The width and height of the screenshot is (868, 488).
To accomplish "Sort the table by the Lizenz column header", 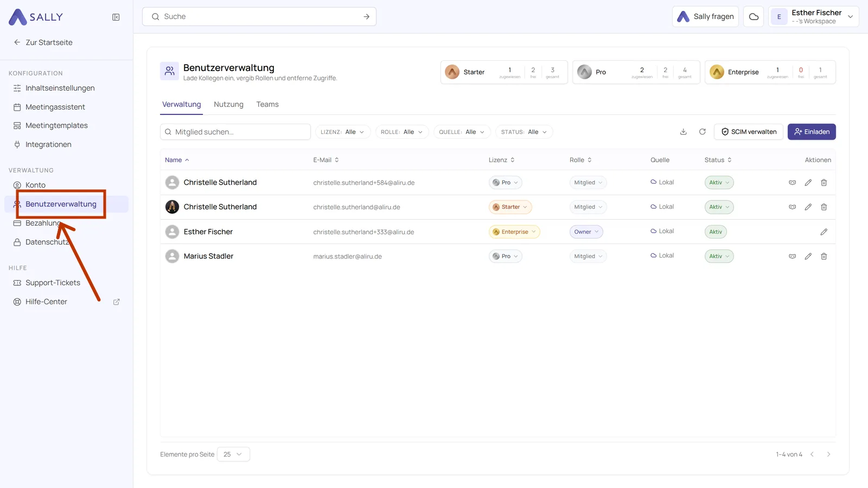I will (x=502, y=160).
